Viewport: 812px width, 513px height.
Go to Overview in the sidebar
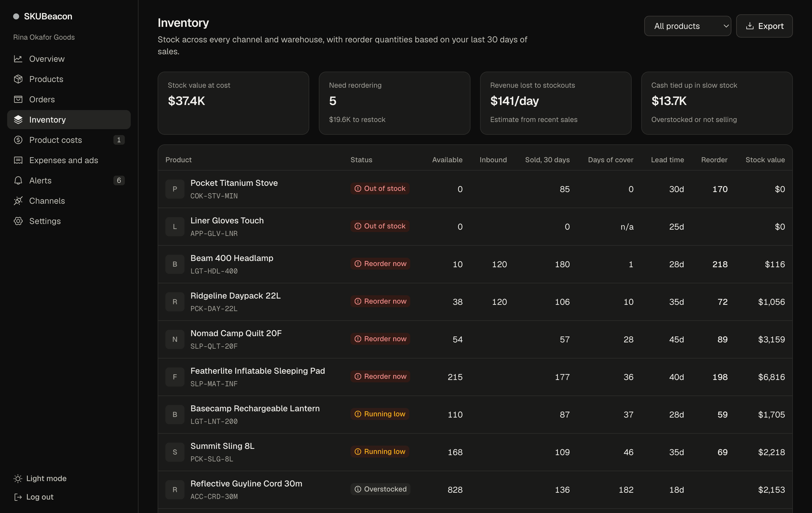pyautogui.click(x=69, y=59)
